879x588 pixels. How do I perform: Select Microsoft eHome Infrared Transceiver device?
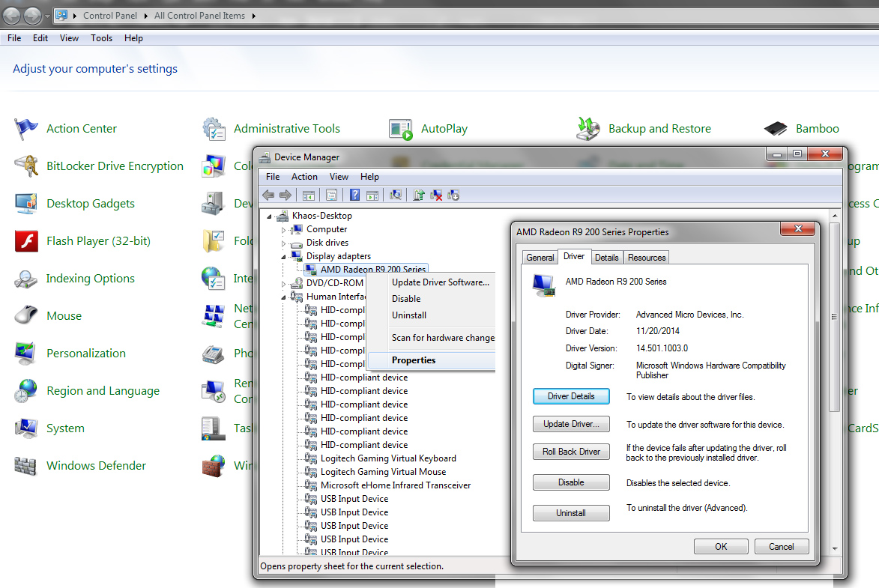(x=395, y=485)
